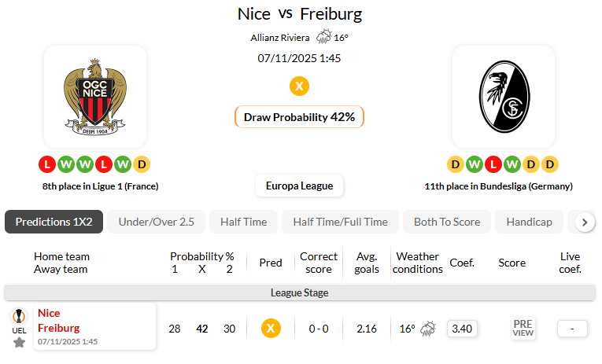Click the star favorite icon for Nice–Freiburg
Viewport: 602px width, 364px height.
[19, 342]
